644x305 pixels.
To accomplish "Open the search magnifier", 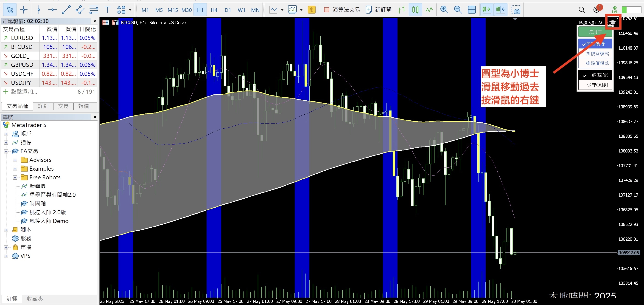I will (582, 10).
